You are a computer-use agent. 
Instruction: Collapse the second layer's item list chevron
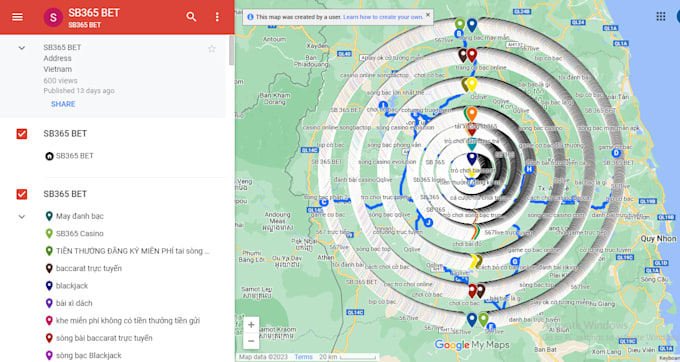pos(22,216)
